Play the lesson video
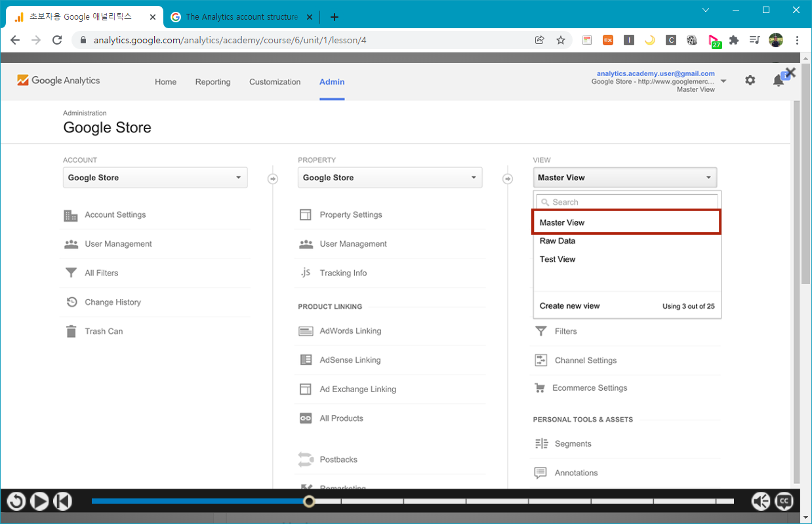Screen dimensions: 812x524 [39, 502]
